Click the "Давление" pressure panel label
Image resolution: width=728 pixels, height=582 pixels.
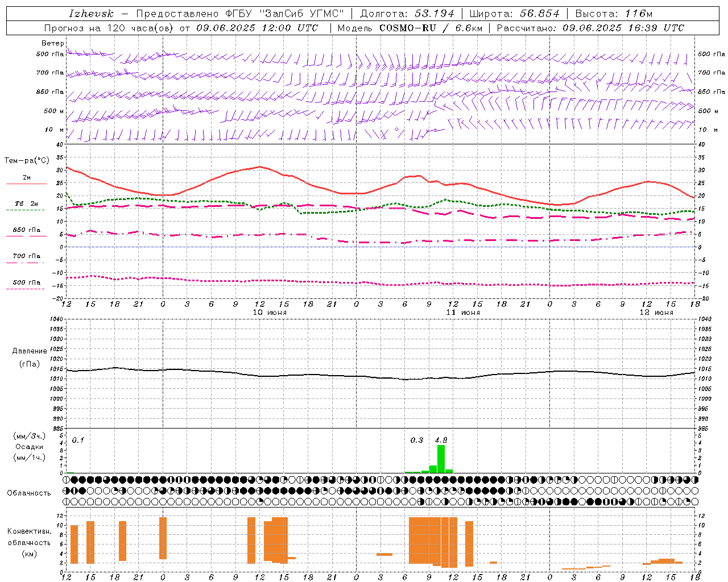(30, 351)
